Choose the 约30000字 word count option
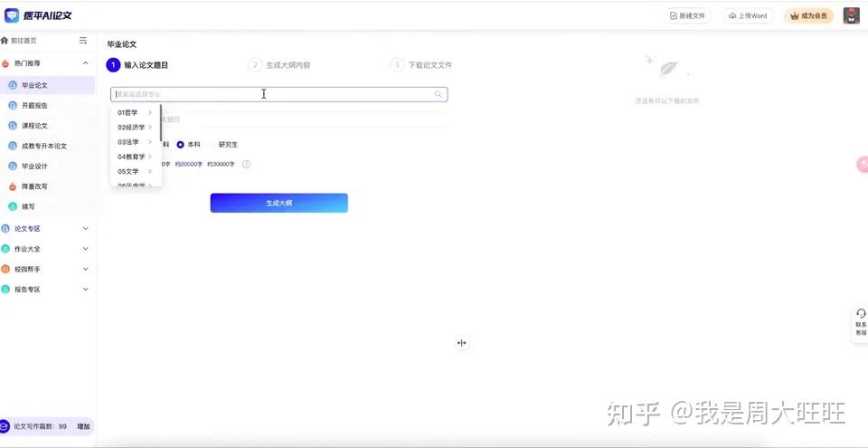Image resolution: width=868 pixels, height=448 pixels. click(x=221, y=164)
